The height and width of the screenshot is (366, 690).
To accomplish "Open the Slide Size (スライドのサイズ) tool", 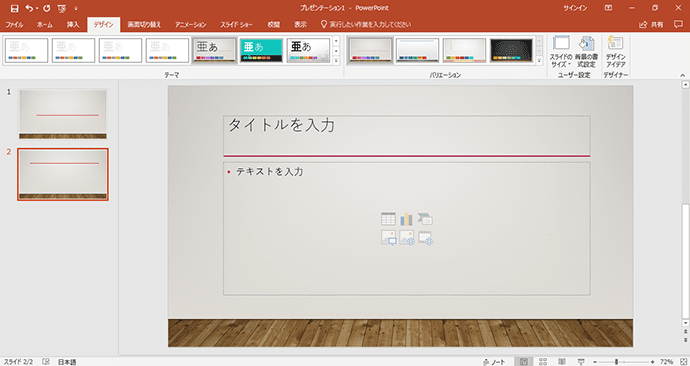I will 561,51.
